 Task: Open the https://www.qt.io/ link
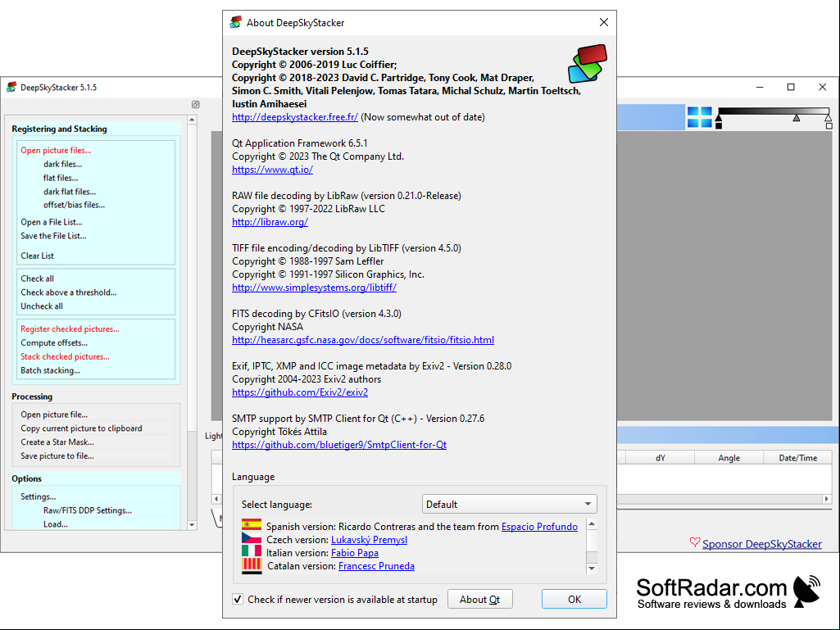tap(272, 170)
